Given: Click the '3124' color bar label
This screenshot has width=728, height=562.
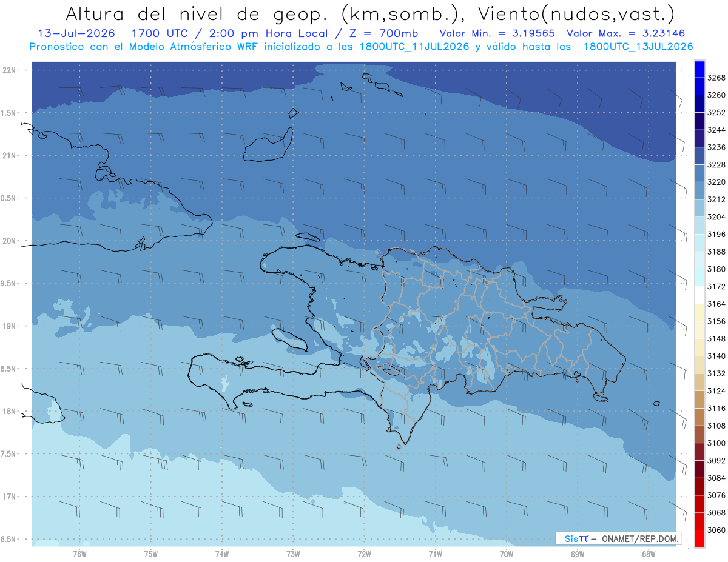Looking at the screenshot, I should [716, 391].
